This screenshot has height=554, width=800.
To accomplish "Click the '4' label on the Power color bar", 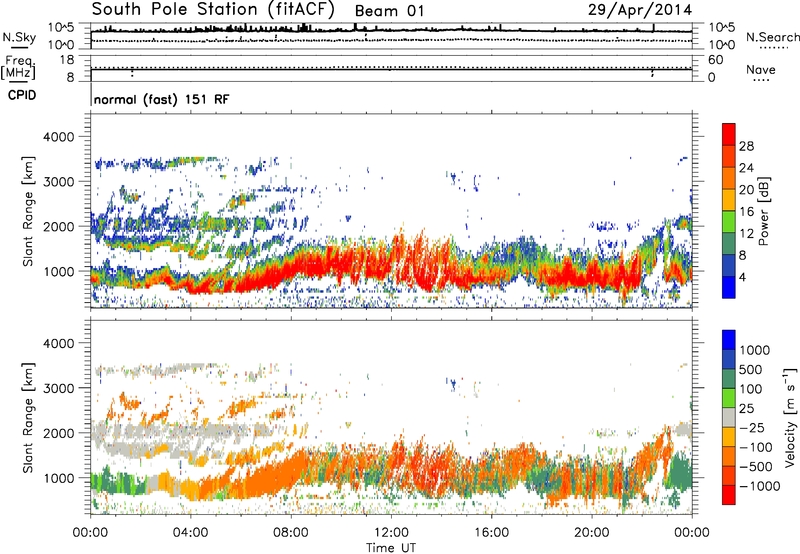I will coord(743,277).
